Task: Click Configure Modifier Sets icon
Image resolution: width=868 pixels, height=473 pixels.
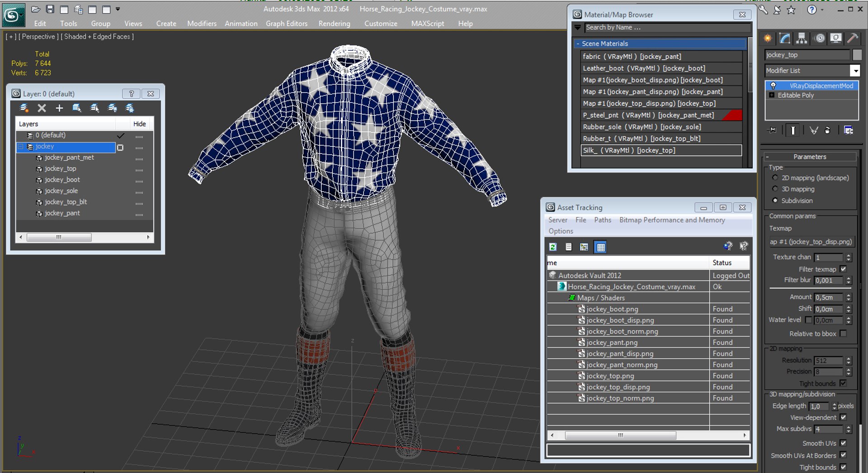Action: (849, 130)
